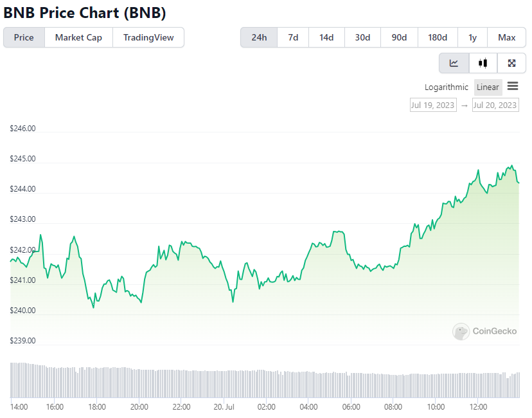Open fullscreen chart icon
This screenshot has width=532, height=418.
point(511,63)
